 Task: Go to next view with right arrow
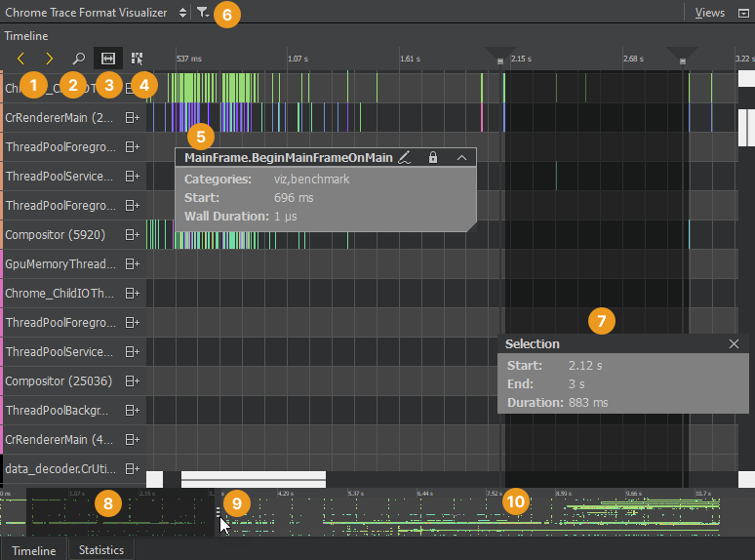pos(49,59)
